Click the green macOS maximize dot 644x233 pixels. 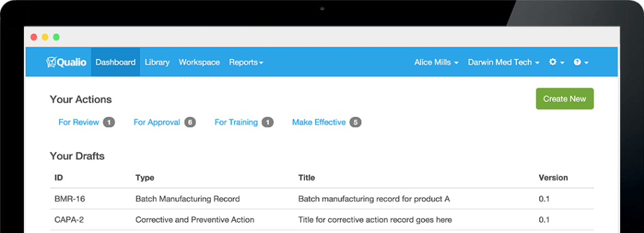click(56, 37)
